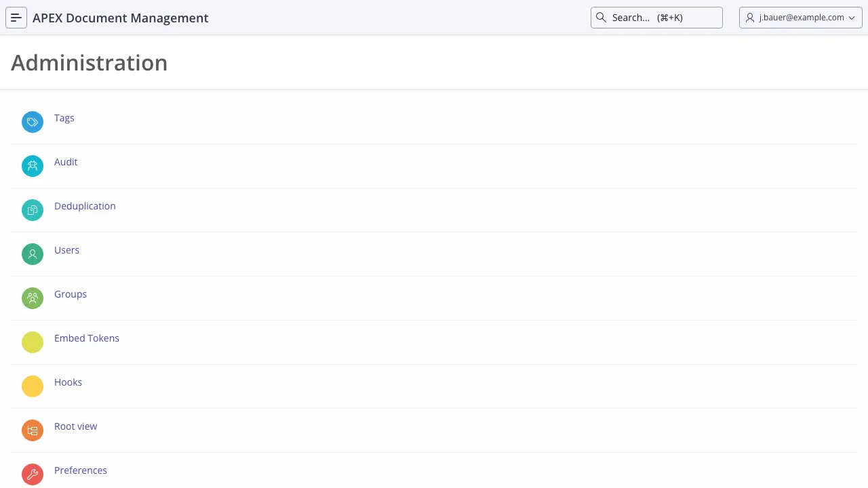Image resolution: width=868 pixels, height=488 pixels.
Task: Click the Administration page heading
Action: (90, 62)
